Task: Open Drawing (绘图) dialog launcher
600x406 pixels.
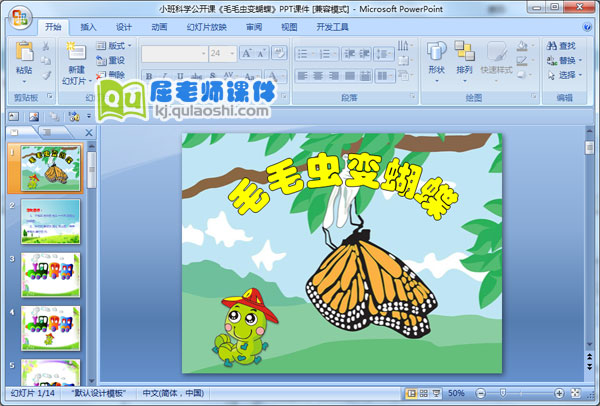Action: [x=534, y=96]
